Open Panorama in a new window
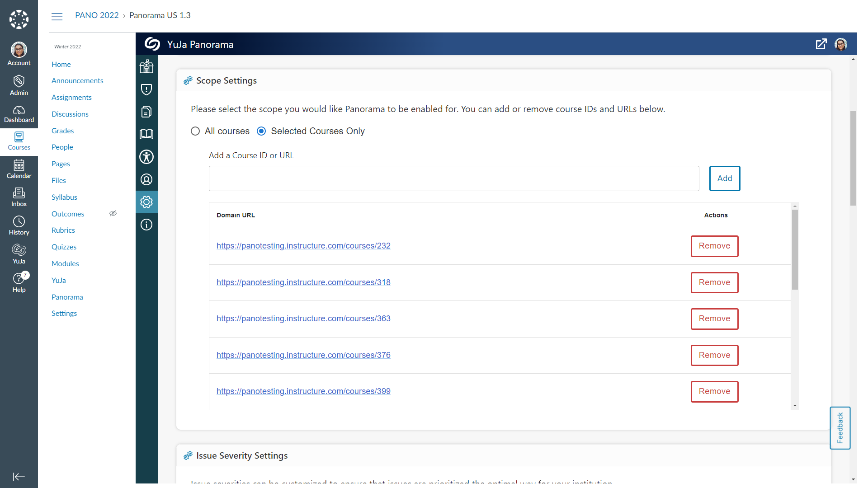 [x=821, y=44]
